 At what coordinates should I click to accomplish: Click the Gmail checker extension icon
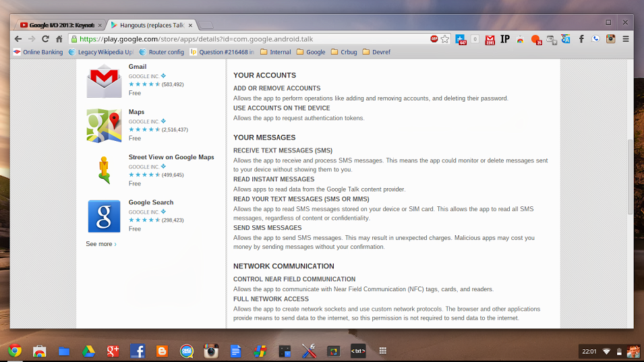click(490, 39)
